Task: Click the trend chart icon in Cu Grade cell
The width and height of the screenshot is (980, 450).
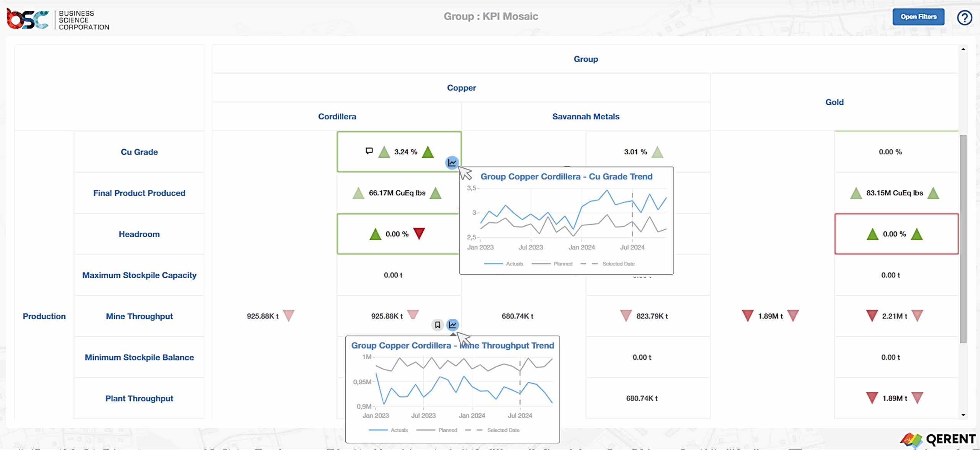Action: [x=452, y=163]
